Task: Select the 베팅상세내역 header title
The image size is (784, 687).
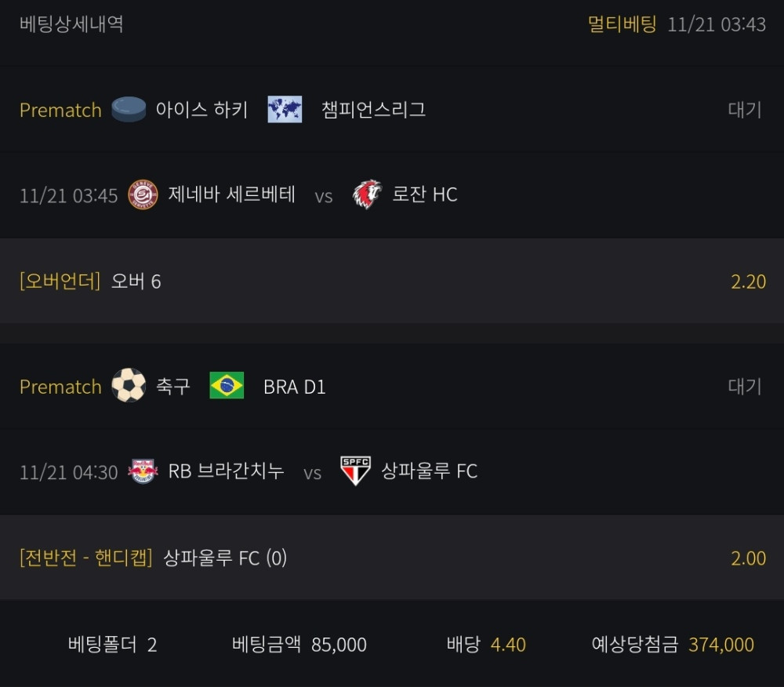Action: tap(71, 24)
